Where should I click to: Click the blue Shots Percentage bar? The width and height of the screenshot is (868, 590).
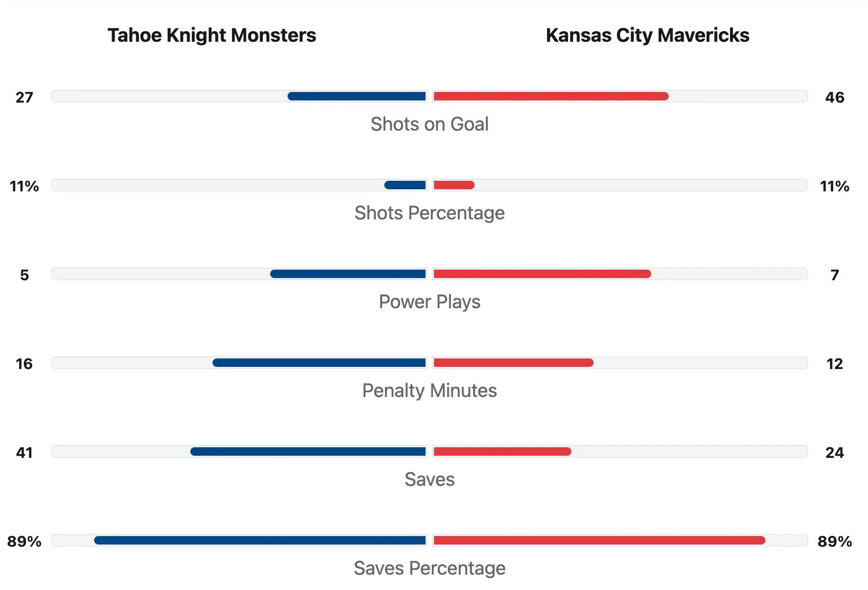pos(405,185)
